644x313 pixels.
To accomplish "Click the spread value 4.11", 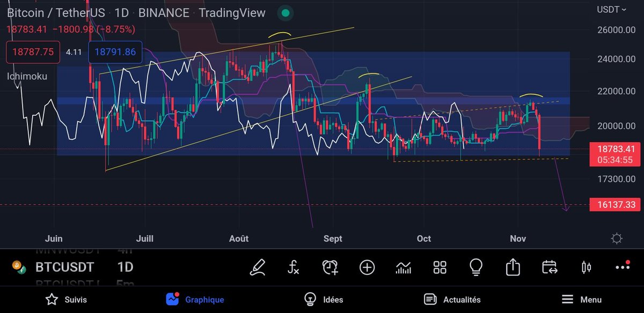I will (74, 52).
